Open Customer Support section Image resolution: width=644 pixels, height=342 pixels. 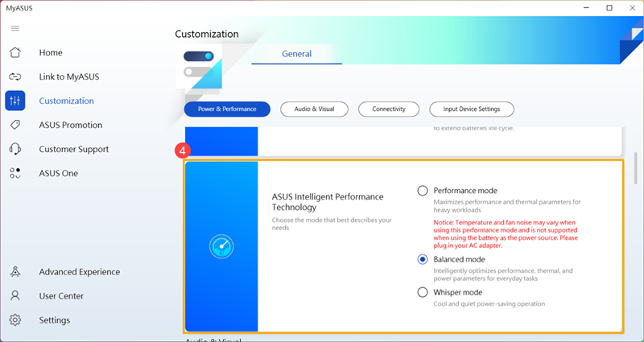(74, 149)
